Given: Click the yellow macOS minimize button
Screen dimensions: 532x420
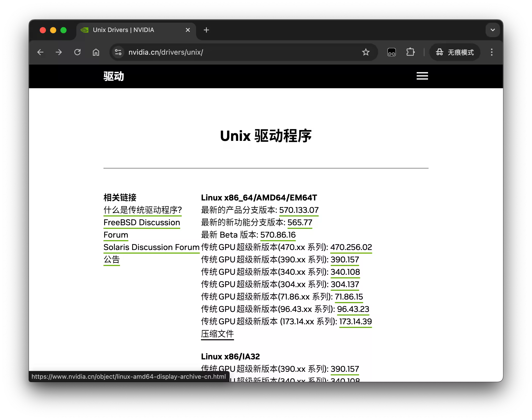Looking at the screenshot, I should pos(53,30).
